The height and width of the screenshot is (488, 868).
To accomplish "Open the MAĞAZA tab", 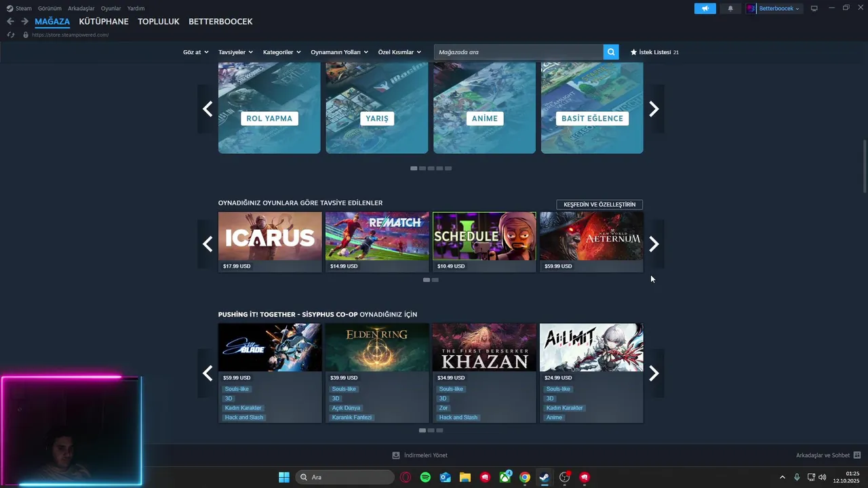I will point(52,22).
